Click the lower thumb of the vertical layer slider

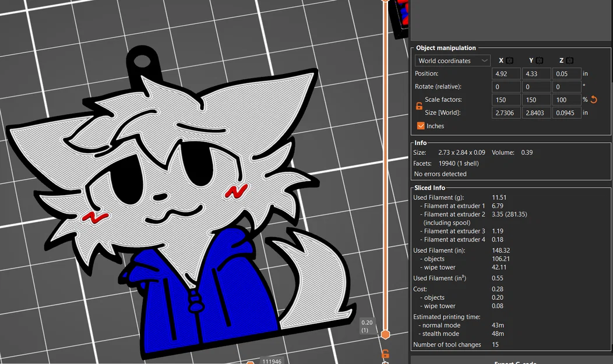[x=386, y=334]
